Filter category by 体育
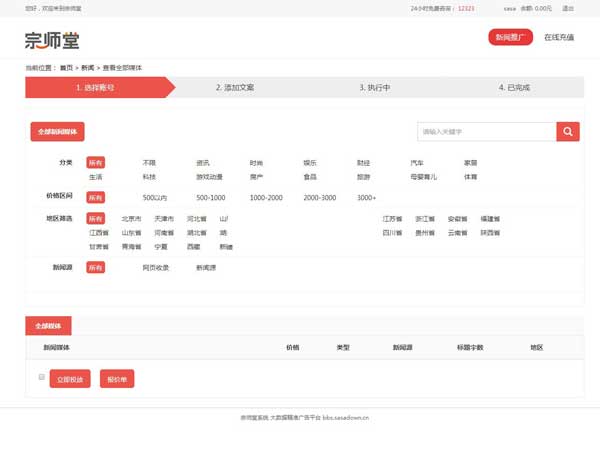Image resolution: width=600 pixels, height=453 pixels. pos(471,177)
